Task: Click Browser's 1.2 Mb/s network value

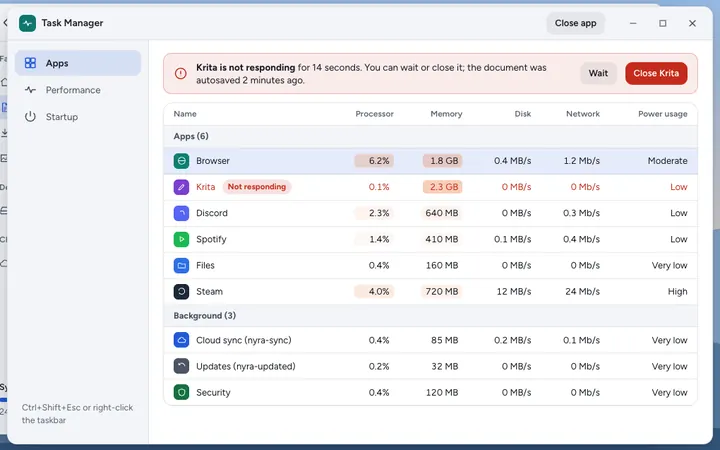Action: click(x=582, y=161)
